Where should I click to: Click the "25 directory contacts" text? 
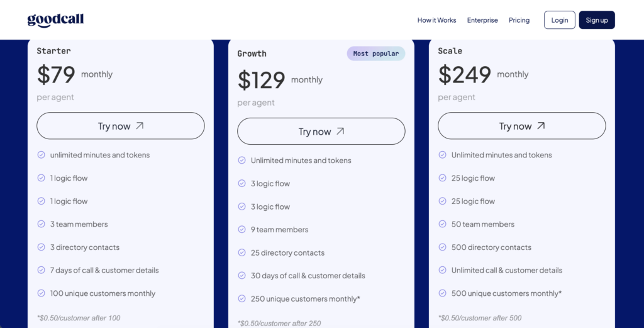tap(287, 252)
